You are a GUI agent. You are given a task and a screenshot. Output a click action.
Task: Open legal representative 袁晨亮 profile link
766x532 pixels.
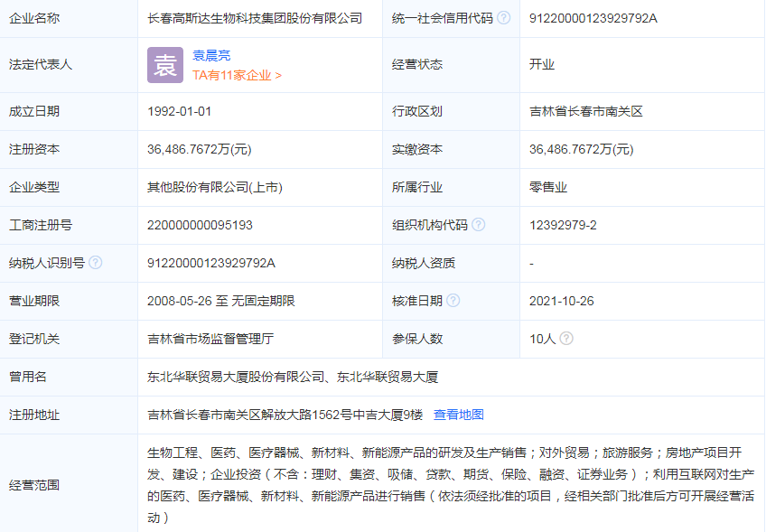pos(211,55)
